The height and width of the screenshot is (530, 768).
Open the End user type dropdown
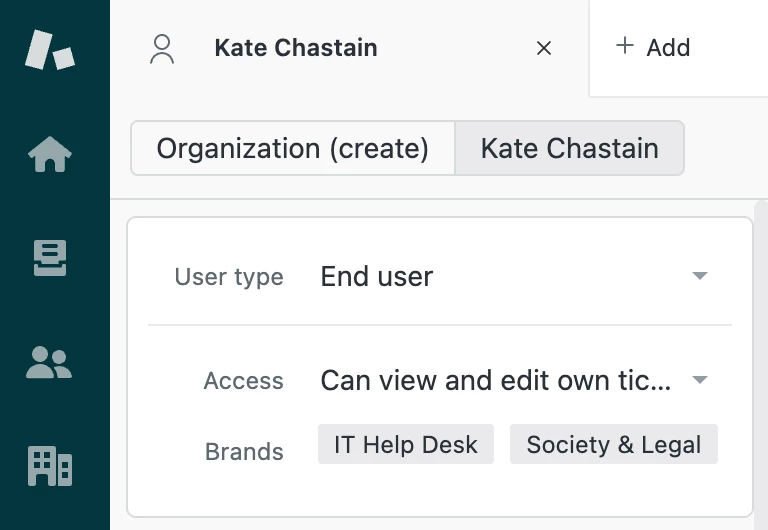377,277
